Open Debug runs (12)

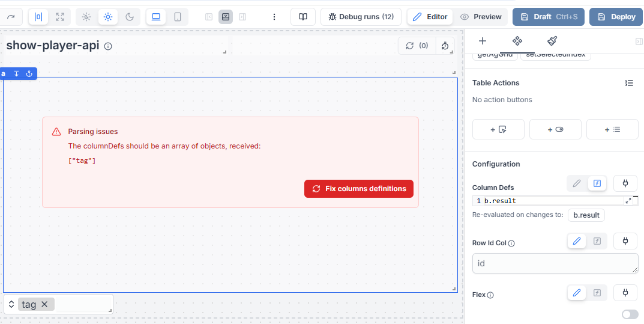tap(361, 17)
